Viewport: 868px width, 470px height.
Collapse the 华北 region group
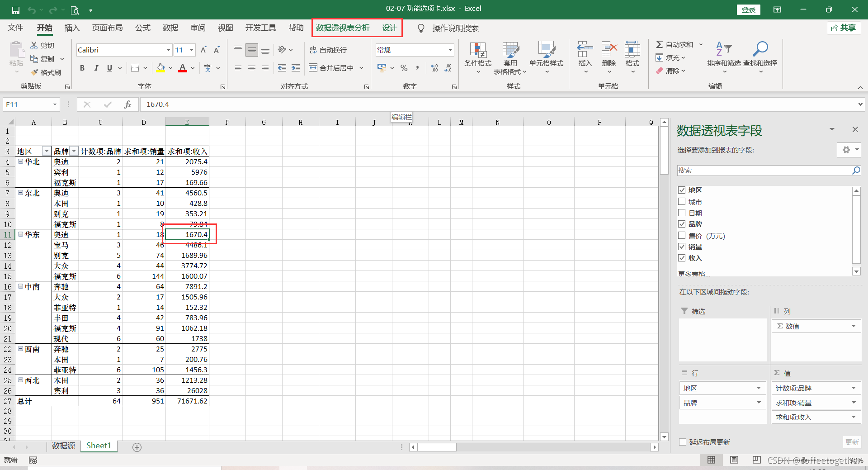[x=20, y=161]
